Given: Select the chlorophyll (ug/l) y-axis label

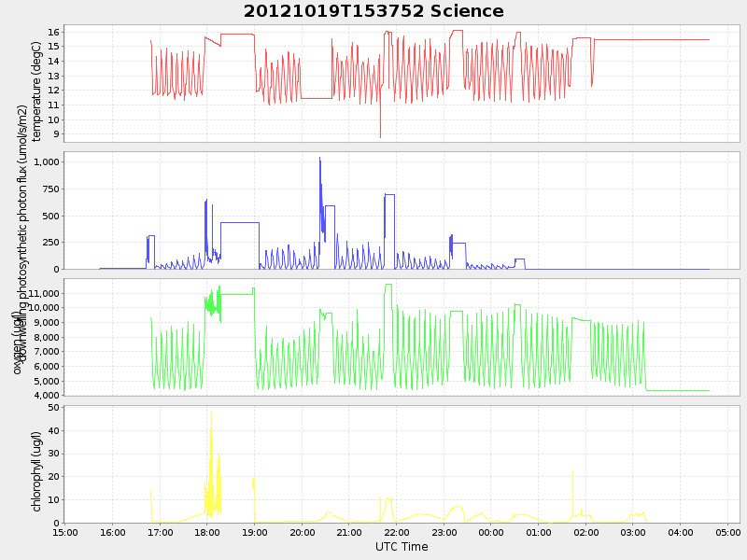Looking at the screenshot, I should [x=37, y=471].
